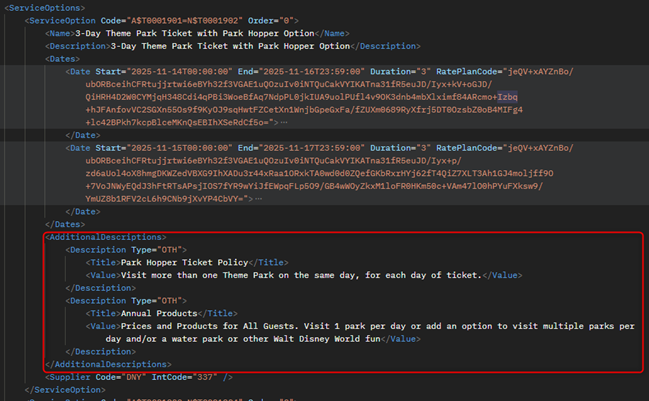The height and width of the screenshot is (401, 649).
Task: Click the closing Name tag
Action: (332, 34)
